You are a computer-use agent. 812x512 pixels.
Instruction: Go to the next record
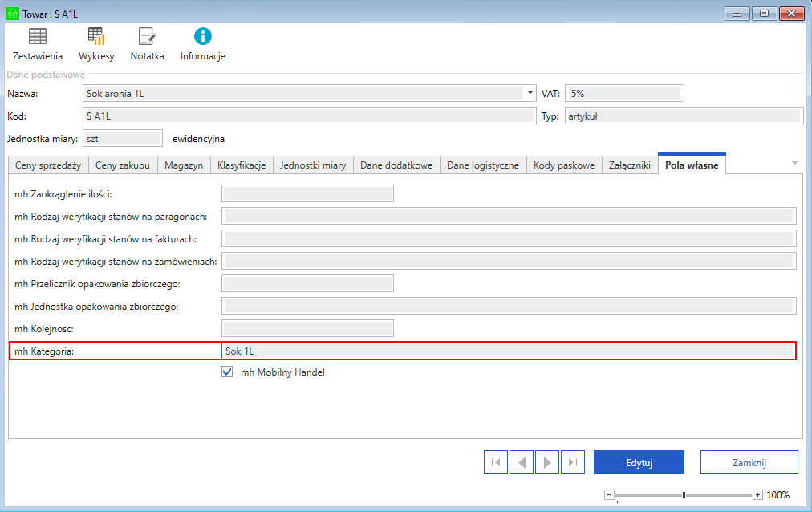[547, 462]
